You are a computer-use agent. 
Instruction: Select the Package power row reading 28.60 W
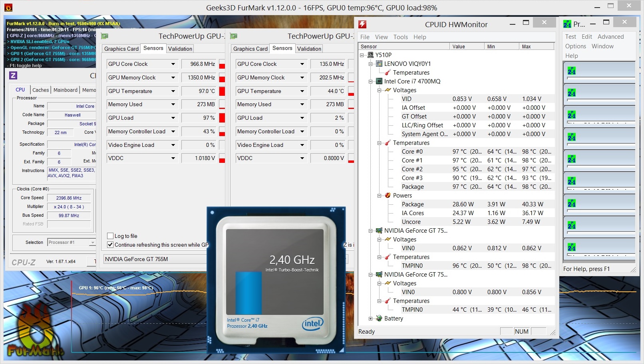[x=478, y=204]
